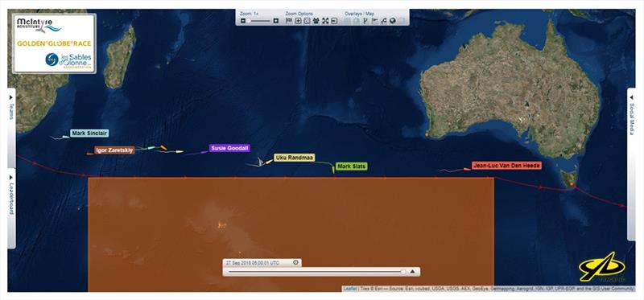Image resolution: width=644 pixels, height=300 pixels.
Task: Click Jean-Luc Van Den Heede's red boat marker
Action: coord(467,169)
